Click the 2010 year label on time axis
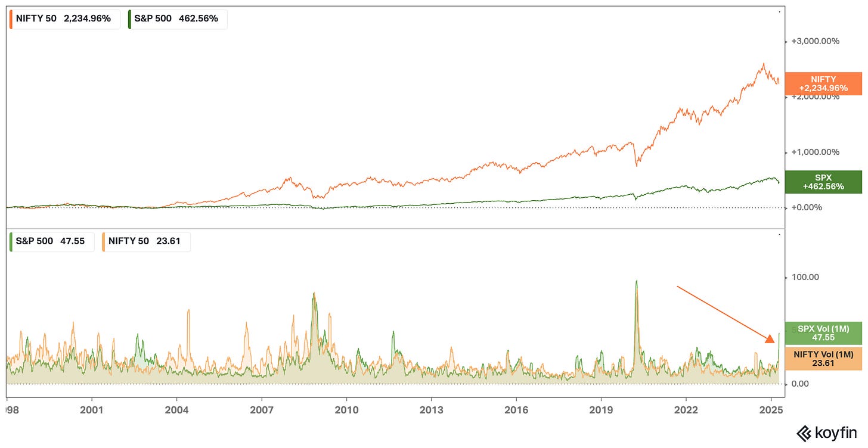Viewport: 868px width, 448px height. click(x=346, y=410)
